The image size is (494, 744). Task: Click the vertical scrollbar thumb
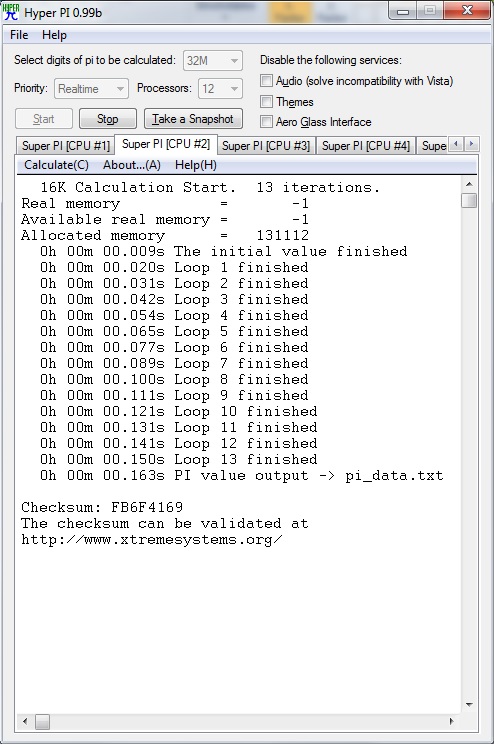click(469, 200)
